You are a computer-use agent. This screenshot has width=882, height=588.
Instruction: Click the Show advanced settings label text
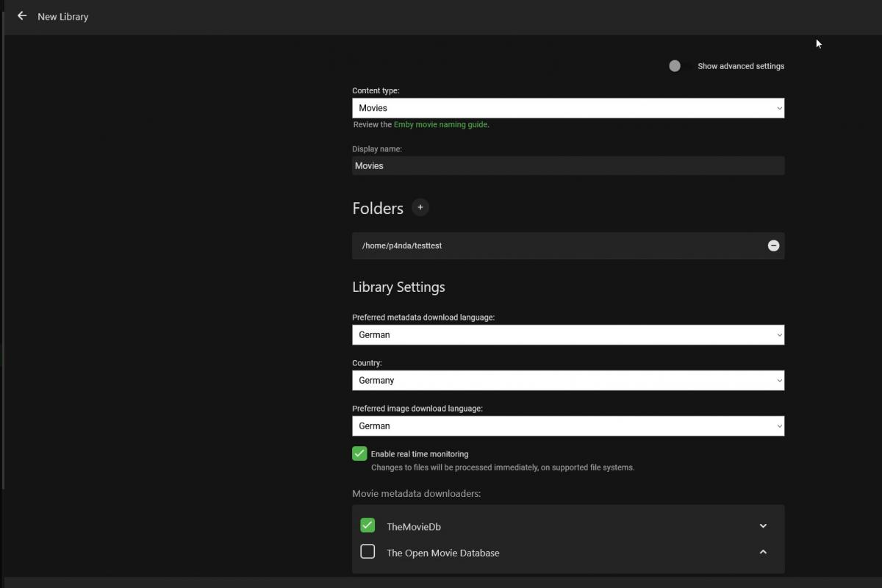(x=740, y=66)
